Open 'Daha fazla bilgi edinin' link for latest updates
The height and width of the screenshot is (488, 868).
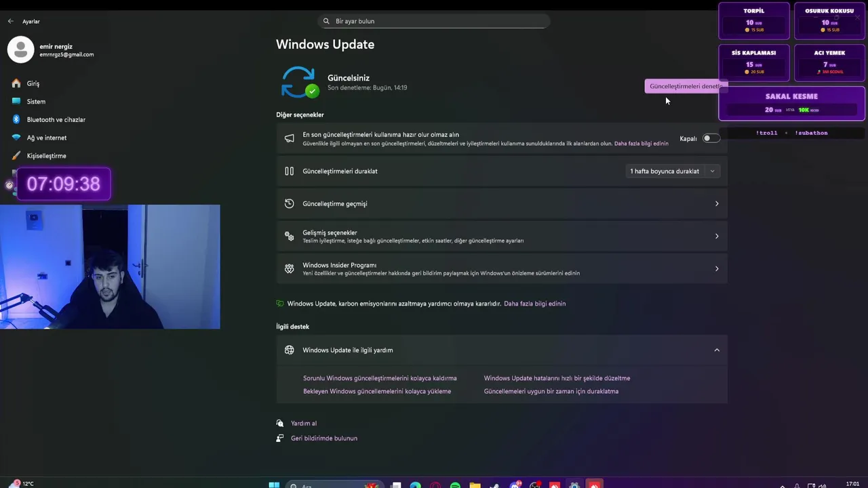pos(641,144)
